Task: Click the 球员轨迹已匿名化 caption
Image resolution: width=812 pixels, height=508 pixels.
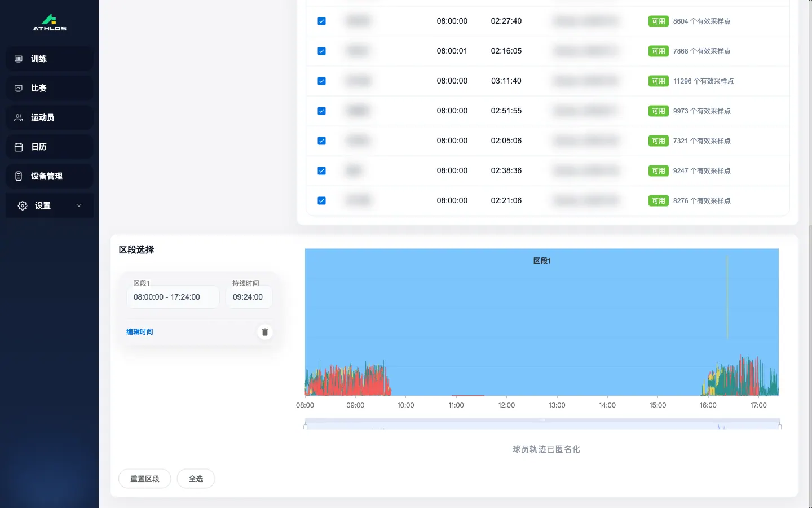Action: point(546,449)
